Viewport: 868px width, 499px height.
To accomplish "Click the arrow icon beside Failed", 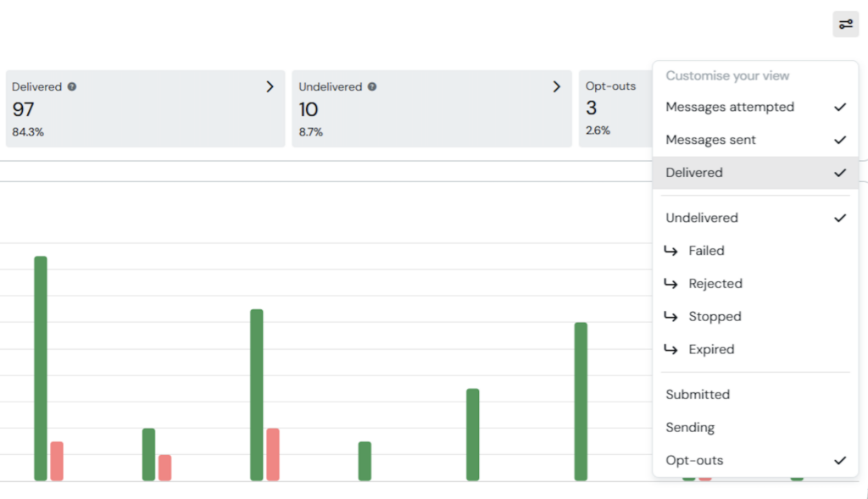I will tap(670, 251).
